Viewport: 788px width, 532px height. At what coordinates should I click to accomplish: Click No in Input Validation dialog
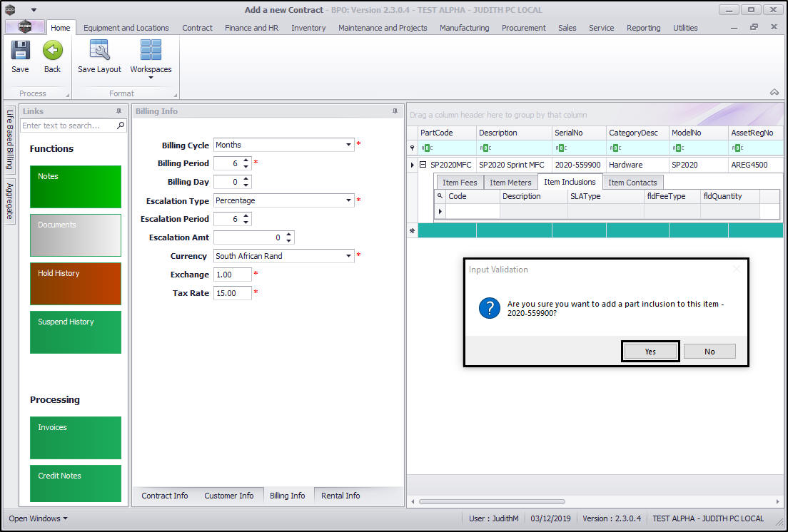[x=709, y=351]
